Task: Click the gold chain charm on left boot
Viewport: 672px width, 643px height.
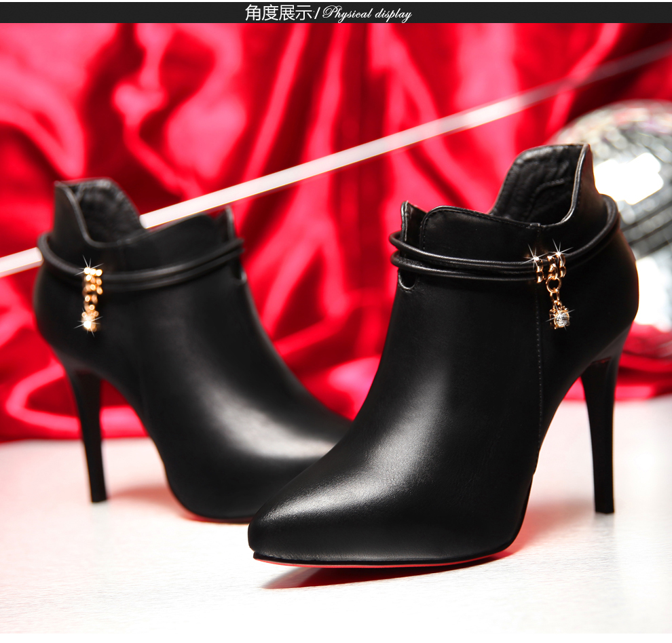Action: [x=91, y=298]
